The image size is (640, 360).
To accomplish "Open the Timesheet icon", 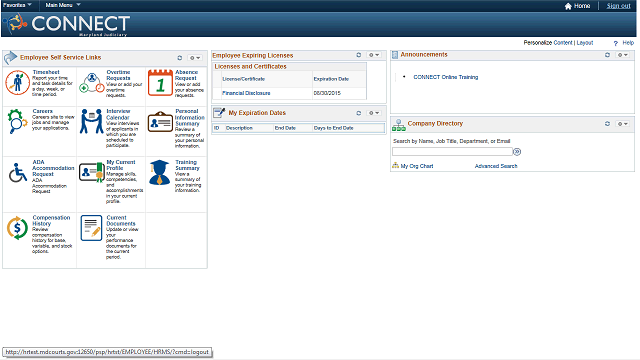I will coord(17,83).
